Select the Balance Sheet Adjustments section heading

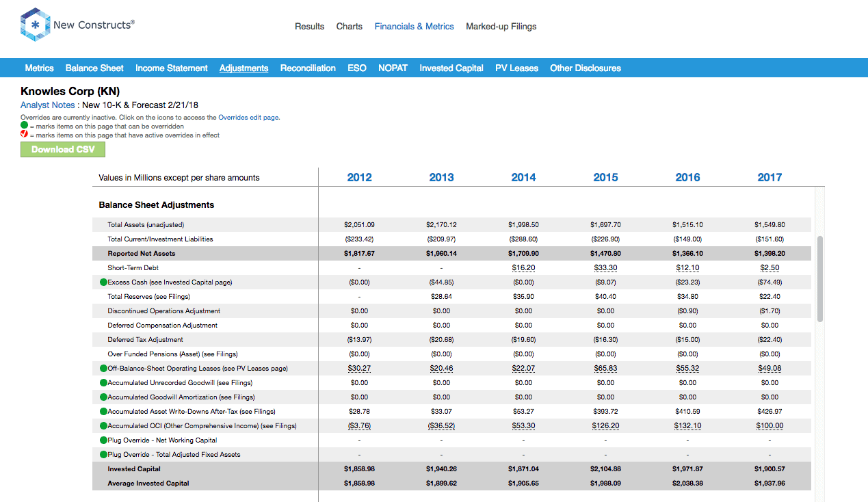click(157, 205)
